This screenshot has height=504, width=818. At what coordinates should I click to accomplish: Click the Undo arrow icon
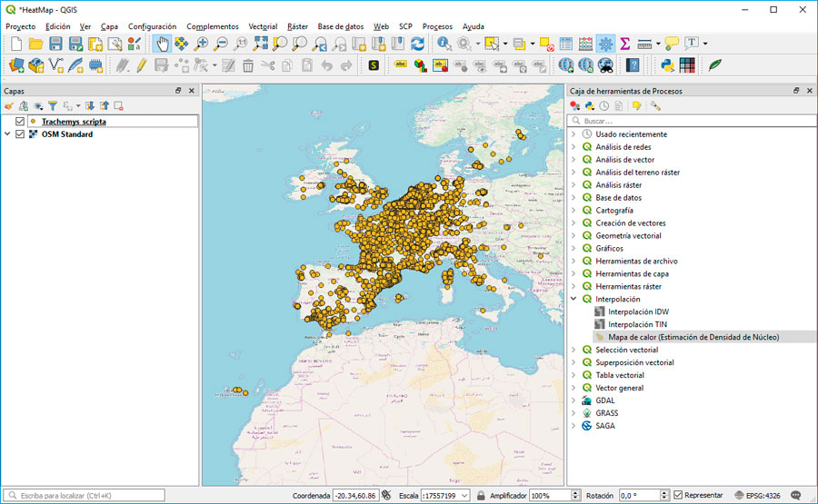[x=326, y=65]
